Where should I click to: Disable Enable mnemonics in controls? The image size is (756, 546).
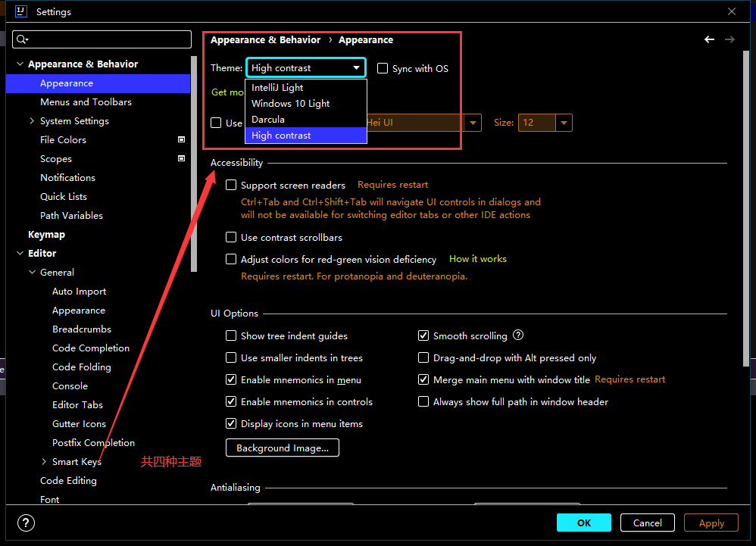coord(231,401)
